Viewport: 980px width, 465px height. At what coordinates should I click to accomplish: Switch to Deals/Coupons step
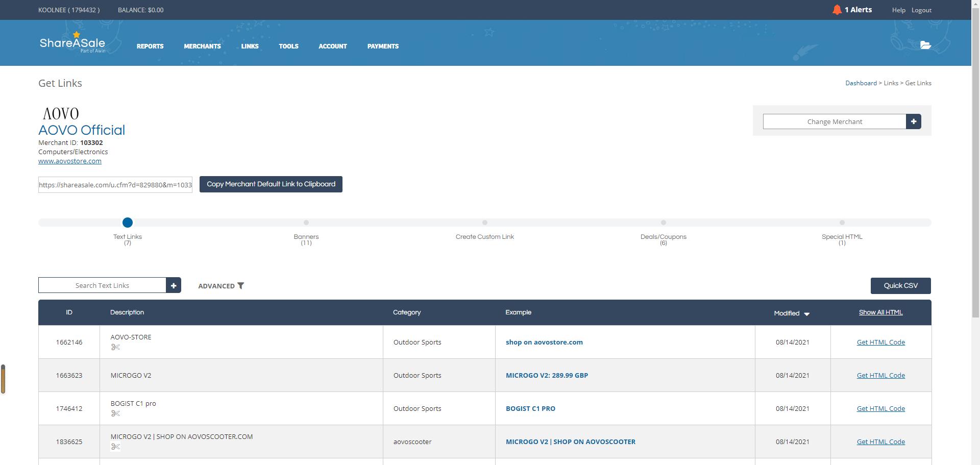(664, 239)
